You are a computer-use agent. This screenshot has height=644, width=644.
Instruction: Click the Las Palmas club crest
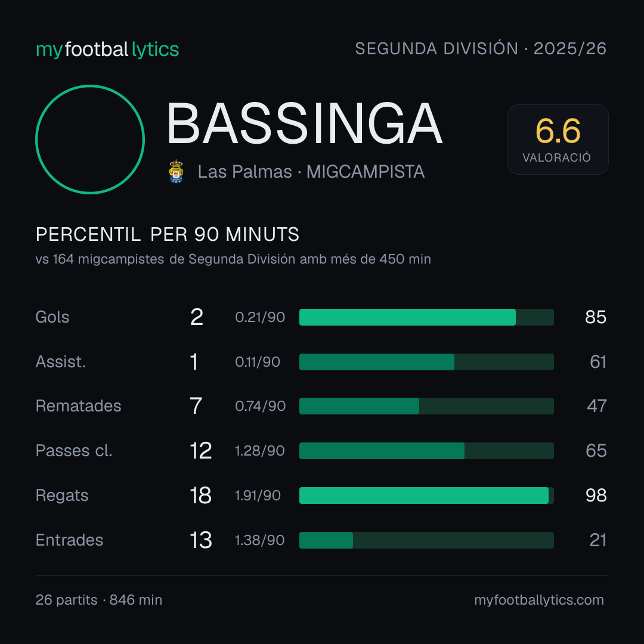click(176, 172)
